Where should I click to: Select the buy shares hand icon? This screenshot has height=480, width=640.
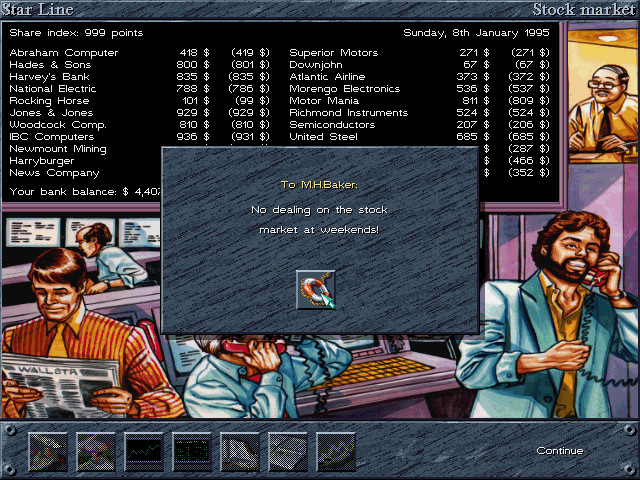pos(48,451)
